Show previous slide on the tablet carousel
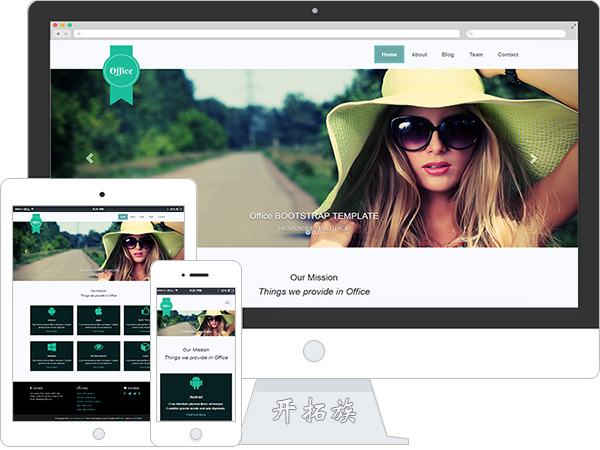600x450 pixels. point(26,251)
